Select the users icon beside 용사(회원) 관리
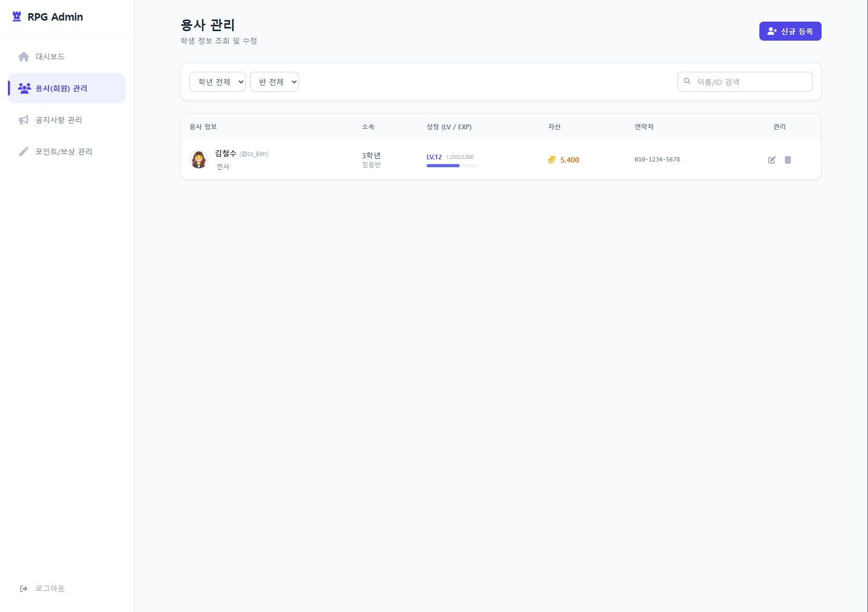Image resolution: width=868 pixels, height=612 pixels. (24, 88)
